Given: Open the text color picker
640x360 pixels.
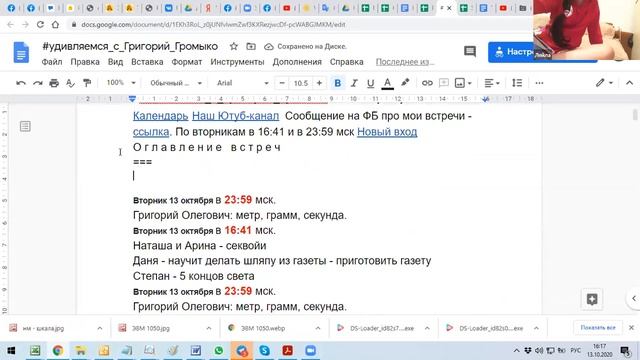Looking at the screenshot, I should coord(387,83).
